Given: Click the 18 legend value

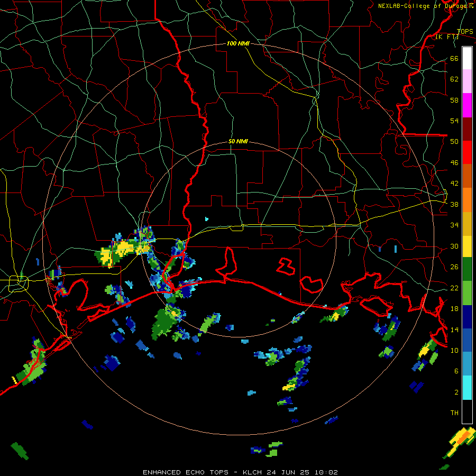Looking at the screenshot, I should click(454, 309).
